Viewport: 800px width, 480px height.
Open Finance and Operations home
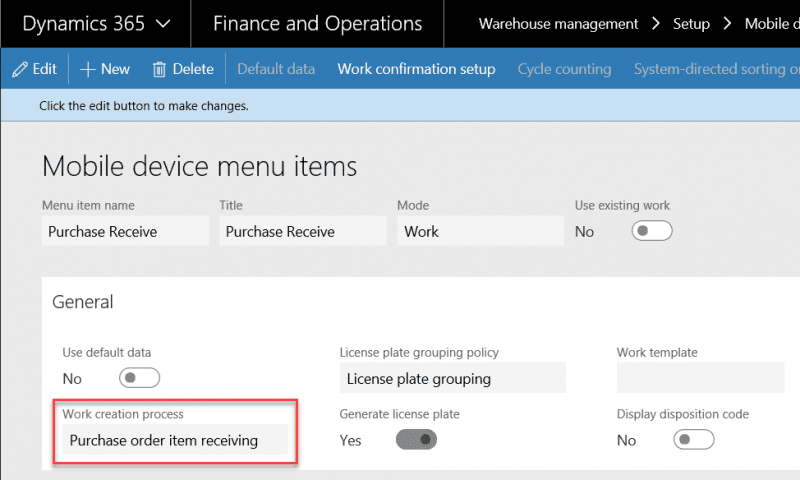tap(317, 23)
